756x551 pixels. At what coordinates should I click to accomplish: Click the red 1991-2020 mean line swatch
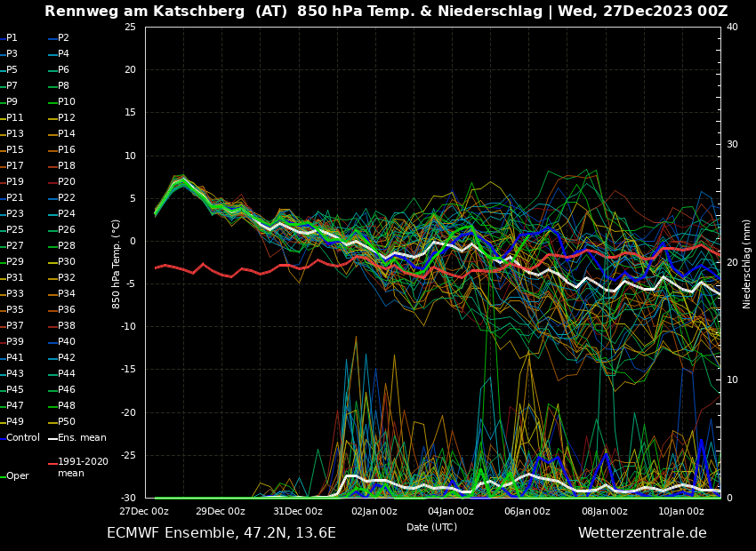52,463
